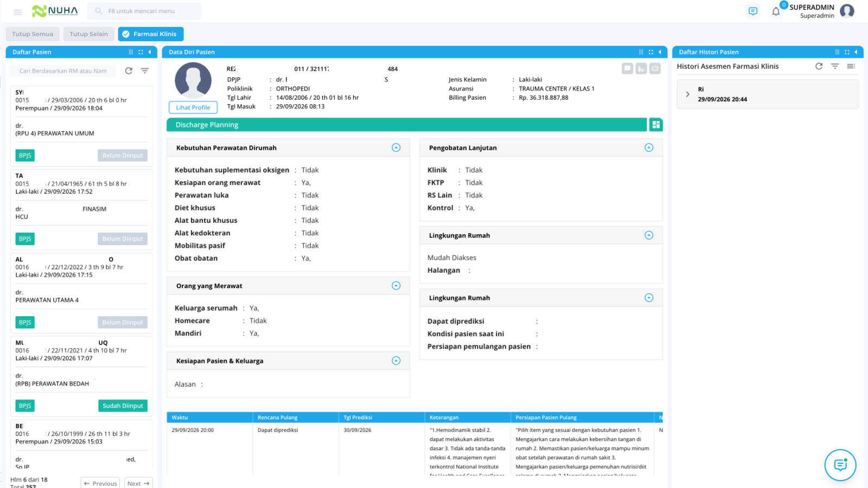The width and height of the screenshot is (868, 488).
Task: Select patient card PERAWATAN UTAMA 4
Action: (x=81, y=292)
